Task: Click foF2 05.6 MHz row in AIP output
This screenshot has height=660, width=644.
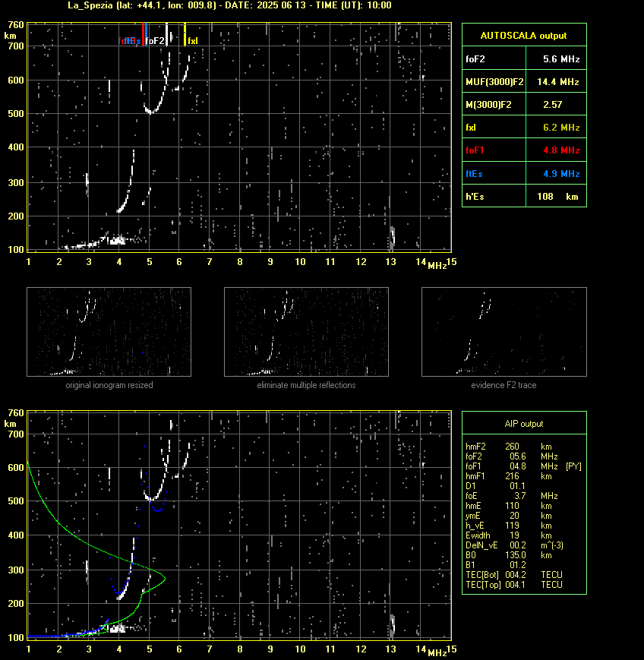Action: (512, 456)
